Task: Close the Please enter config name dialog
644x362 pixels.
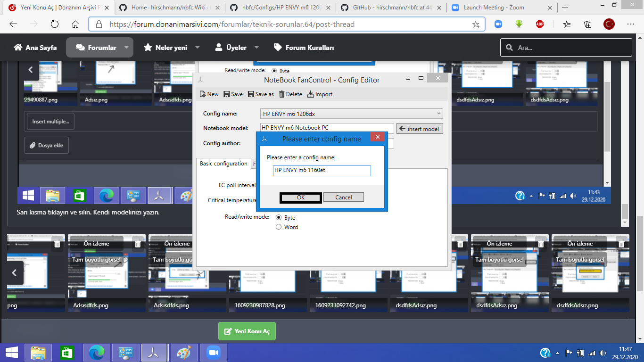Action: coord(377,138)
